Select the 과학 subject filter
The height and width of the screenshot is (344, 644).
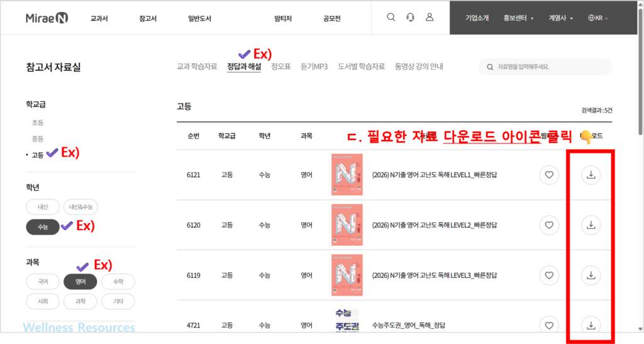[x=80, y=301]
